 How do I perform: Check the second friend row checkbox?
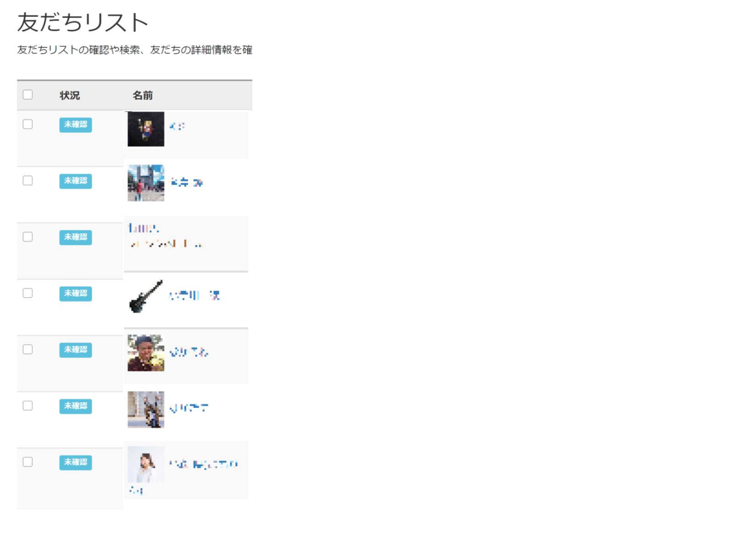(28, 180)
